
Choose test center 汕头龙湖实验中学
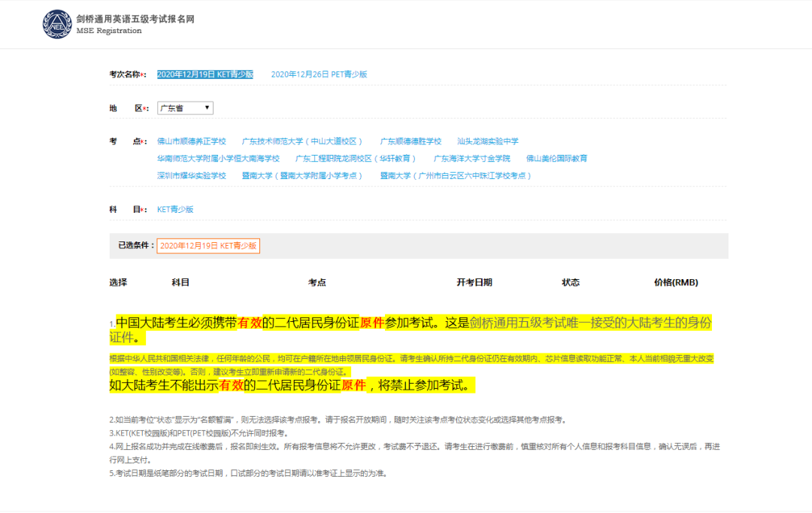(x=488, y=141)
